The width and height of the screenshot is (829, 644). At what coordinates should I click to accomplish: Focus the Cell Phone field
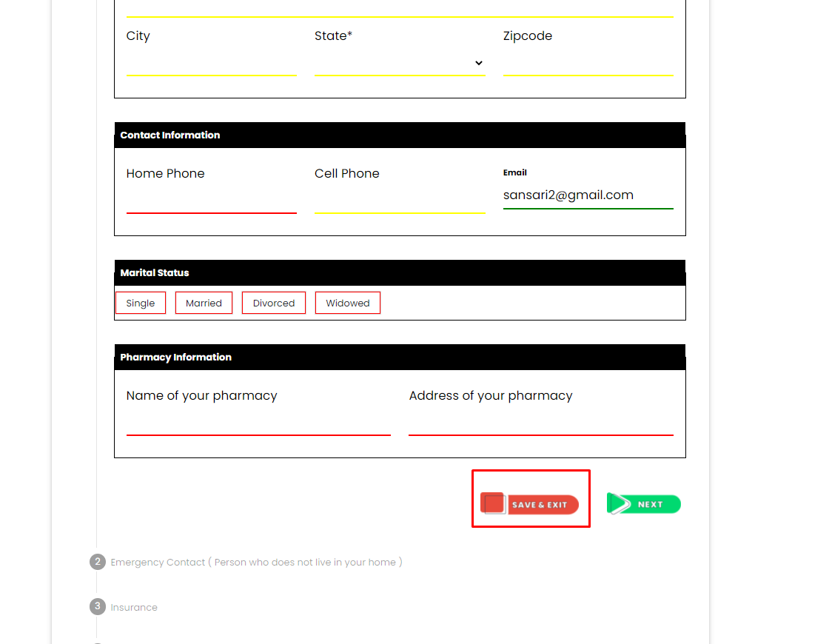(400, 201)
